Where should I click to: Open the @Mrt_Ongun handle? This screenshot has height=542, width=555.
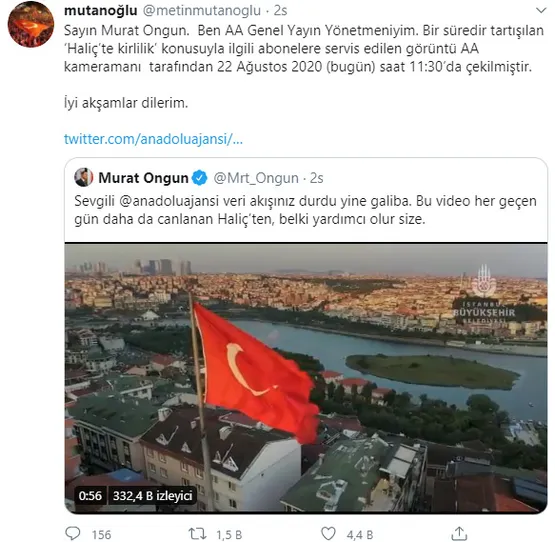256,178
